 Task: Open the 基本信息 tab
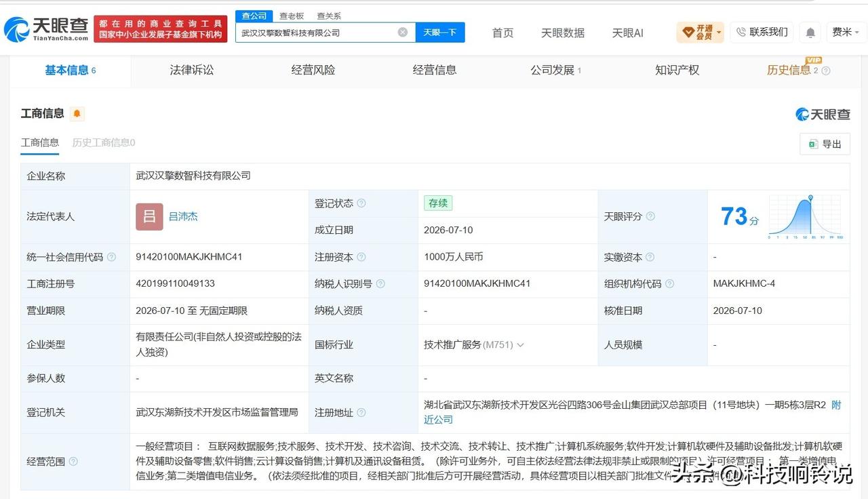[70, 70]
